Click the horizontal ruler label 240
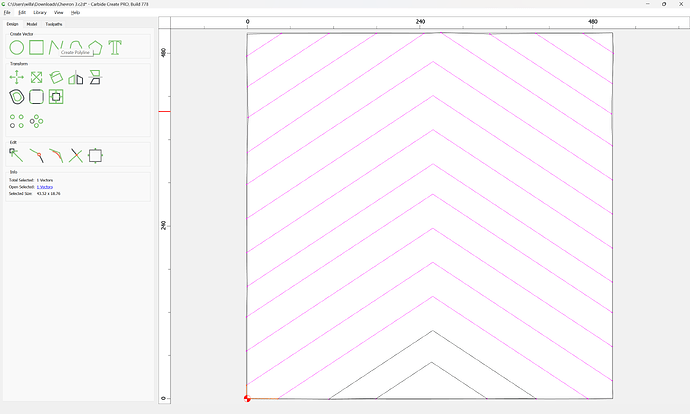This screenshot has height=414, width=690. pyautogui.click(x=420, y=22)
